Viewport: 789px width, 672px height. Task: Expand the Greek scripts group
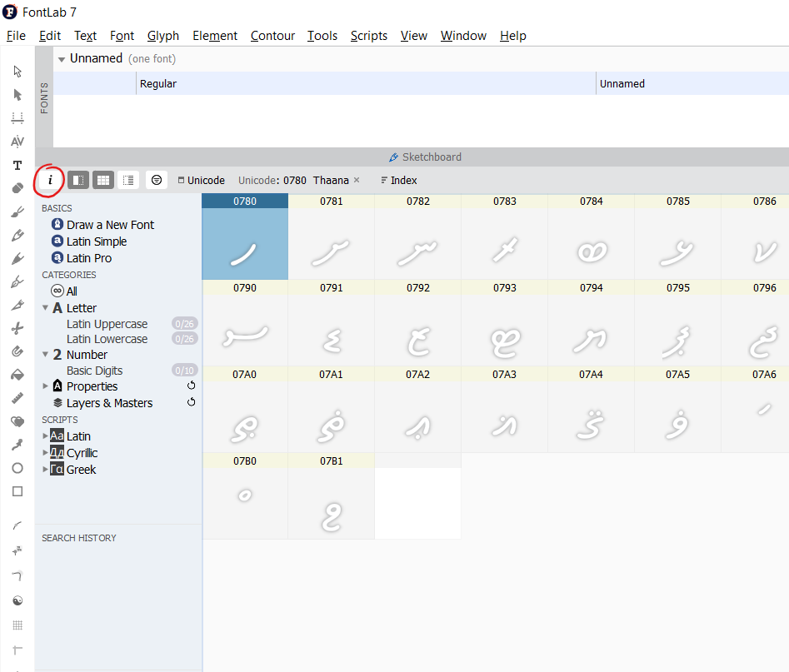pos(45,469)
